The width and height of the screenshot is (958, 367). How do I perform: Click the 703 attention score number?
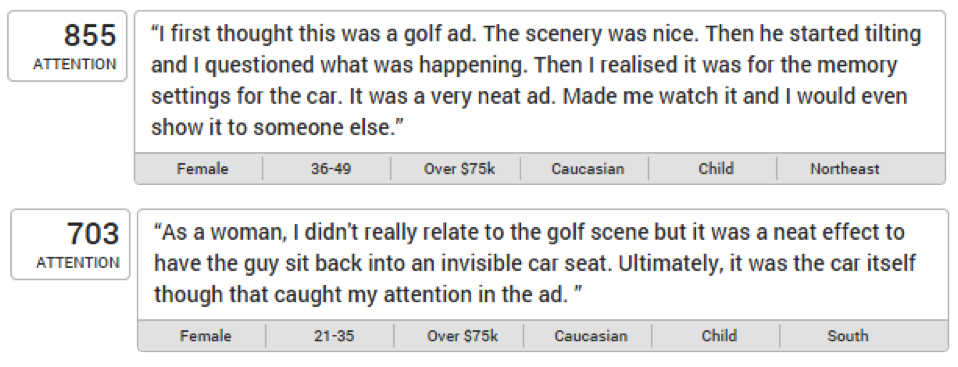(93, 233)
